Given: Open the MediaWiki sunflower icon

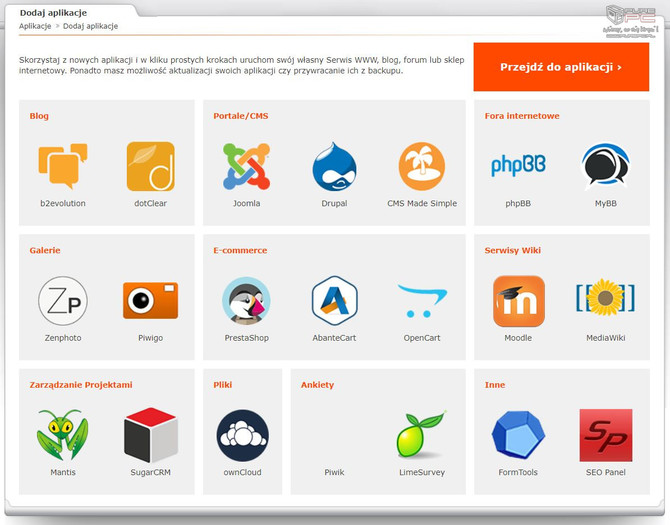Looking at the screenshot, I should pyautogui.click(x=605, y=297).
